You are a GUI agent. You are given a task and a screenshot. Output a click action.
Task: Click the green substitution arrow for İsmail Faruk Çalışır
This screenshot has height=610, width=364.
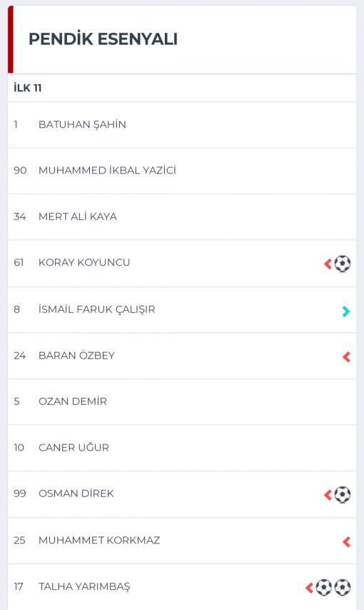pyautogui.click(x=346, y=311)
